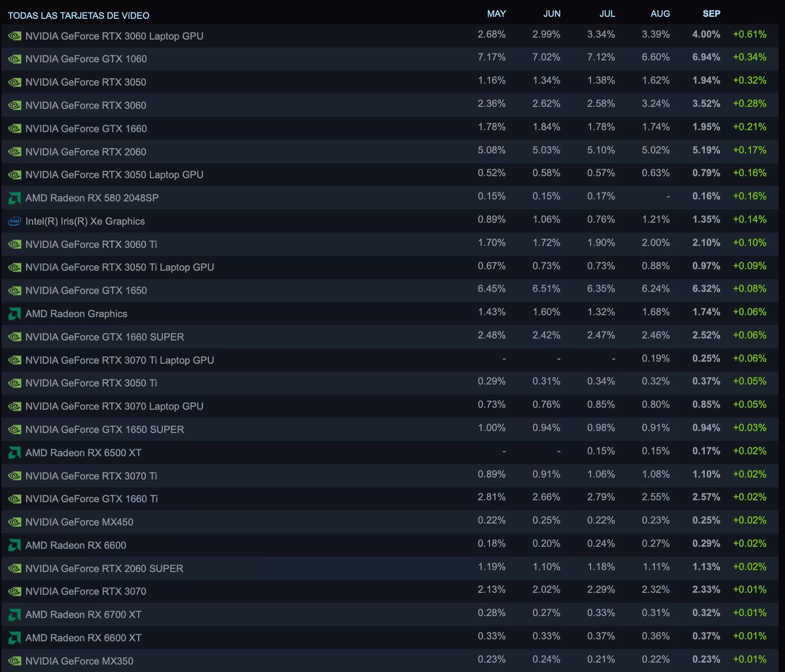Click the AMD logo beside Radeon RX 580 2048SP
785x672 pixels.
click(14, 198)
